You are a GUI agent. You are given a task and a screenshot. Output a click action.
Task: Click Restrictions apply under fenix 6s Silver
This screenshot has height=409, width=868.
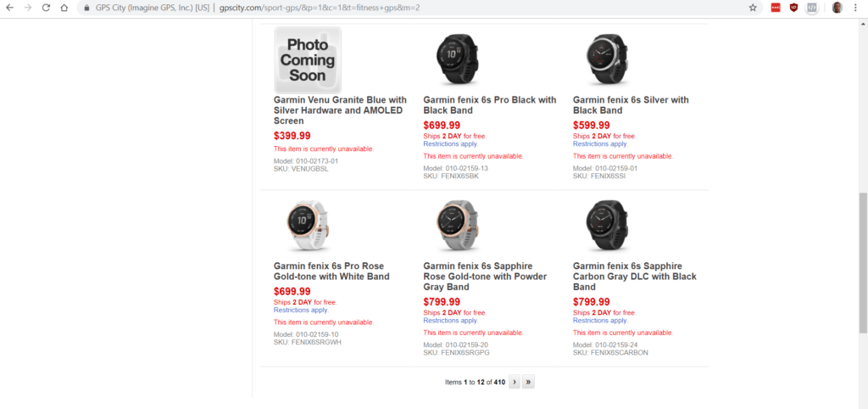[600, 143]
